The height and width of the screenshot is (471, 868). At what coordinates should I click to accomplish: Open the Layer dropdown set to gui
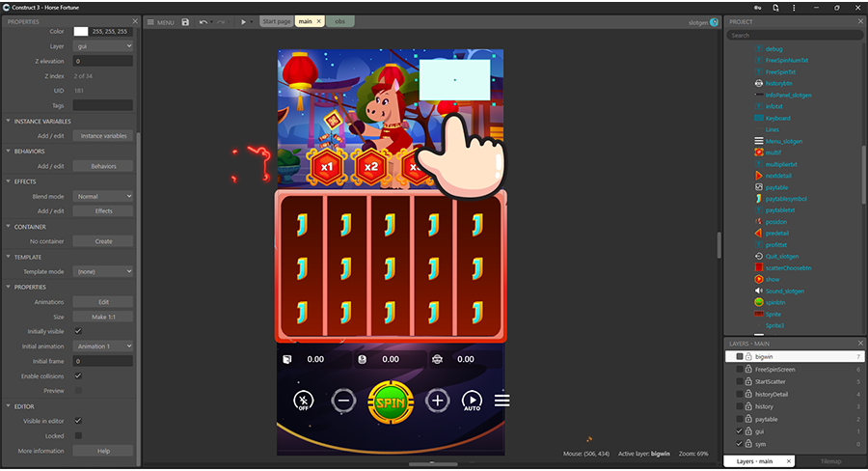pyautogui.click(x=103, y=45)
